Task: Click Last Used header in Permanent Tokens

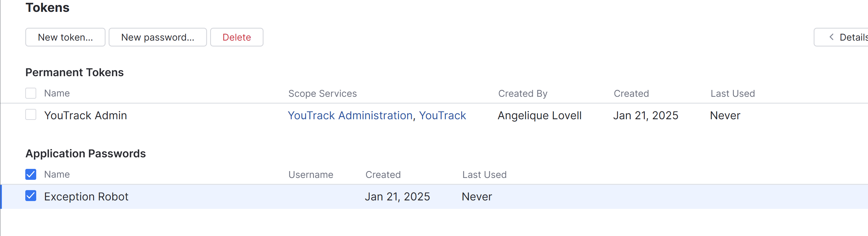Action: [x=732, y=94]
